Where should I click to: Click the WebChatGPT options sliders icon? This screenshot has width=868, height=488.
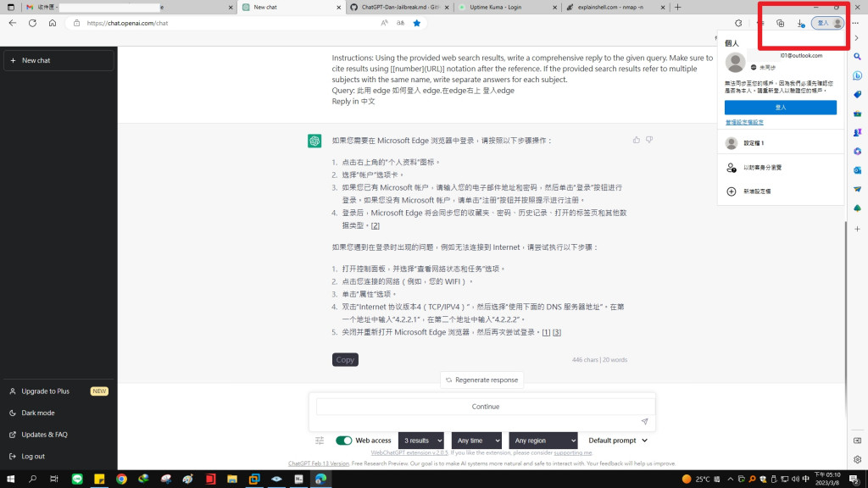tap(320, 441)
